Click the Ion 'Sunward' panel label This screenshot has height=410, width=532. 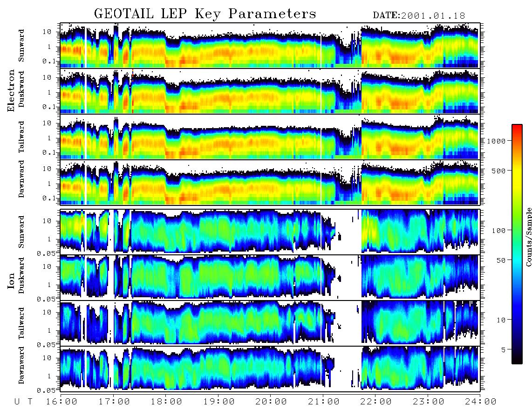point(21,232)
